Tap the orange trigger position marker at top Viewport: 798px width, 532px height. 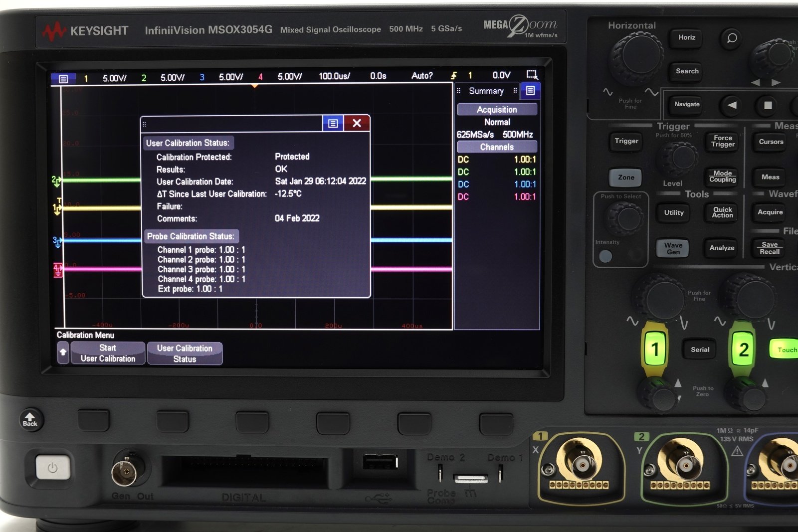(x=255, y=86)
